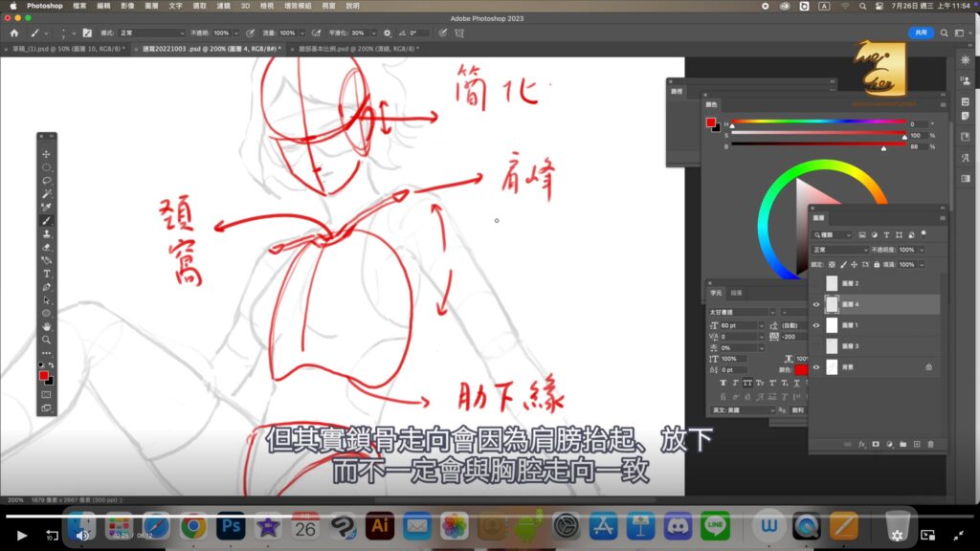Toggle visibility of 圖層 1 layer
980x551 pixels.
816,325
